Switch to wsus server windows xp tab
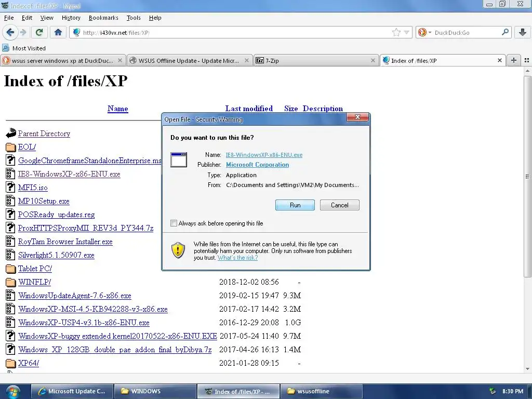Image resolution: width=532 pixels, height=399 pixels. point(63,60)
